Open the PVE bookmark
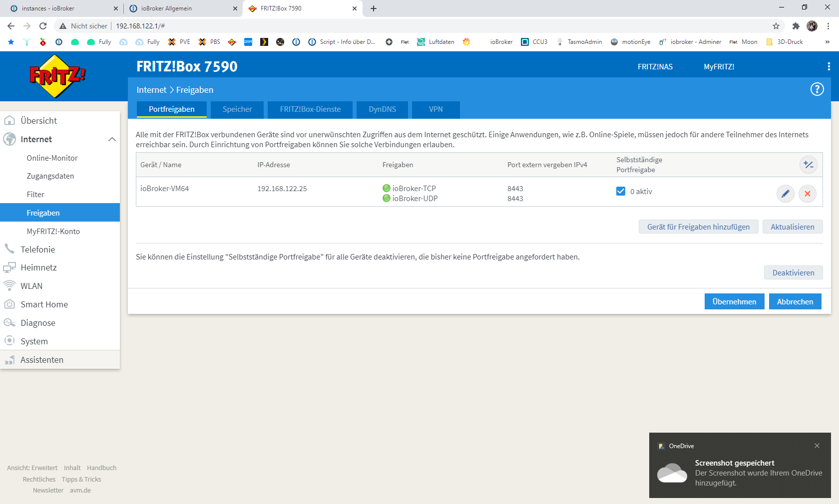Viewport: 839px width, 504px height. (179, 42)
